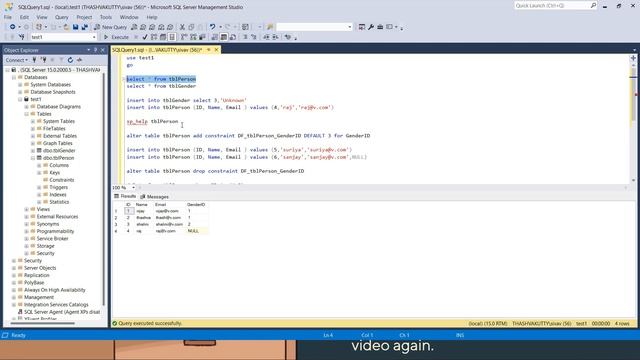Click Object Explorer horizontal scrollbar
Screen dimensions: 640x360
click(x=43, y=324)
